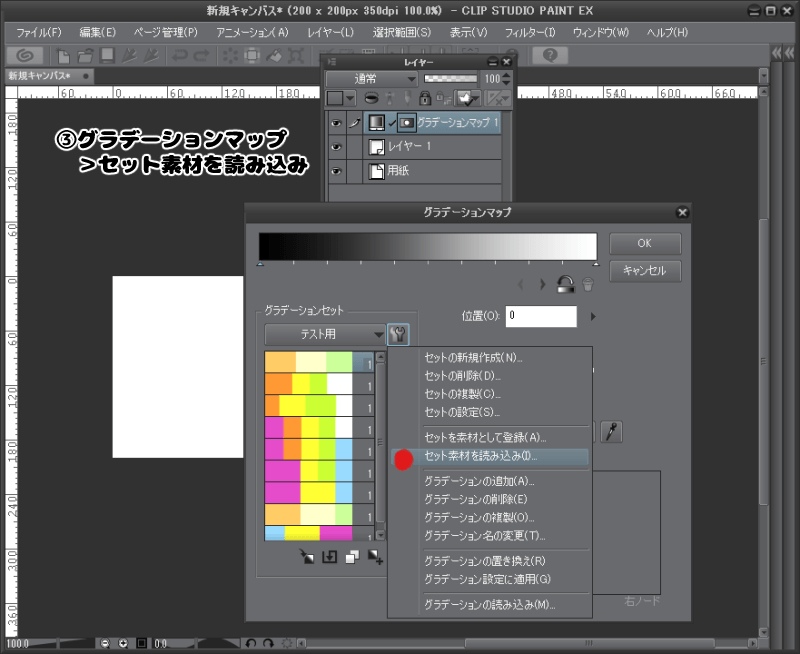Click the lock layer icon in the Layer panel
The width and height of the screenshot is (800, 654).
pyautogui.click(x=425, y=98)
